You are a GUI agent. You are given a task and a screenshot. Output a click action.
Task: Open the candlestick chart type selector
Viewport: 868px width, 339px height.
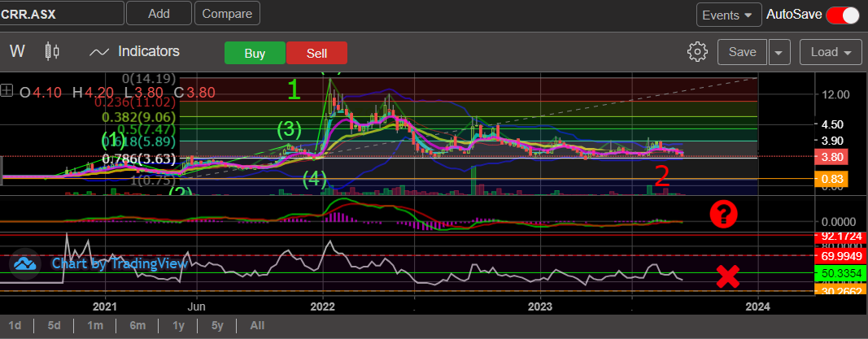click(52, 52)
